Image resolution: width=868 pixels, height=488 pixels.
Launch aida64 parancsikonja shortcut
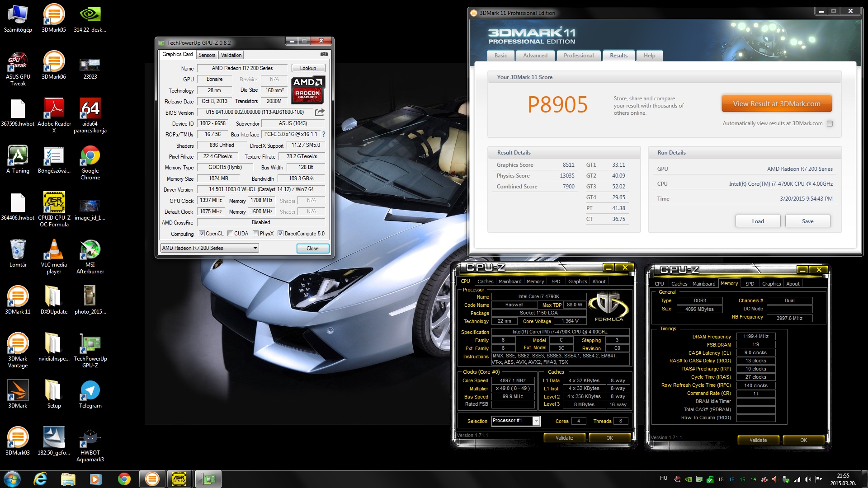pyautogui.click(x=90, y=115)
